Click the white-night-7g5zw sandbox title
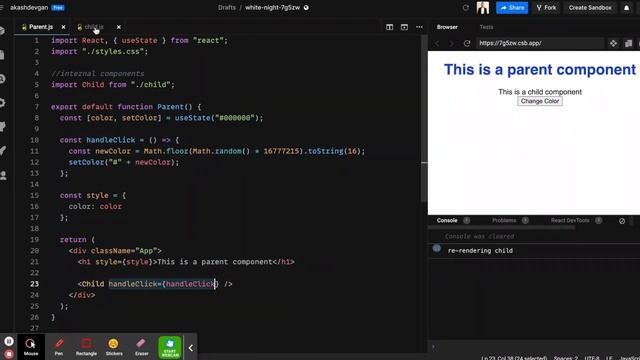This screenshot has height=360, width=640. point(272,7)
